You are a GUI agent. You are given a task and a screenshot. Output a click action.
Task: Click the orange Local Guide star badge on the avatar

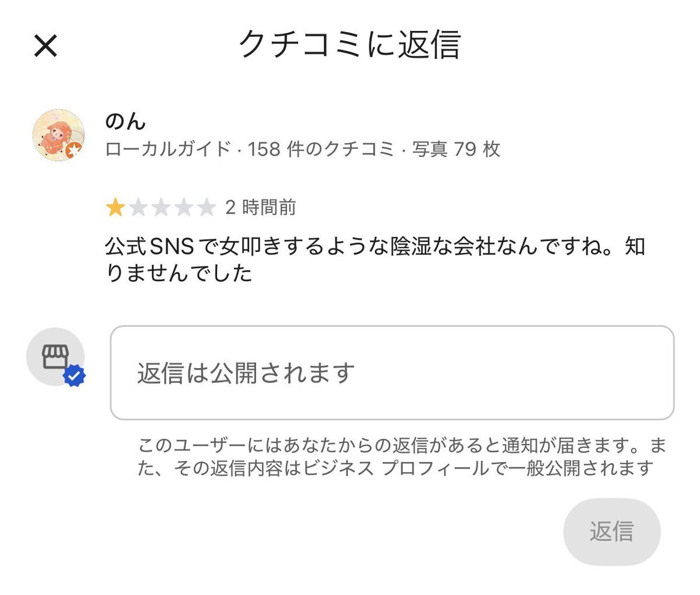73,150
